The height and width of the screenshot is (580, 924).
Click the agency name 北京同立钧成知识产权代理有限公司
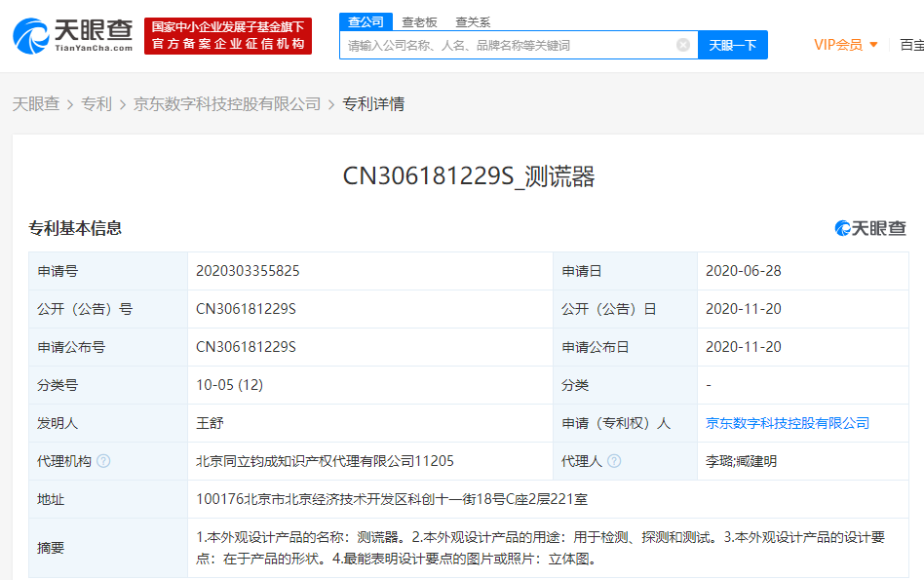(325, 461)
